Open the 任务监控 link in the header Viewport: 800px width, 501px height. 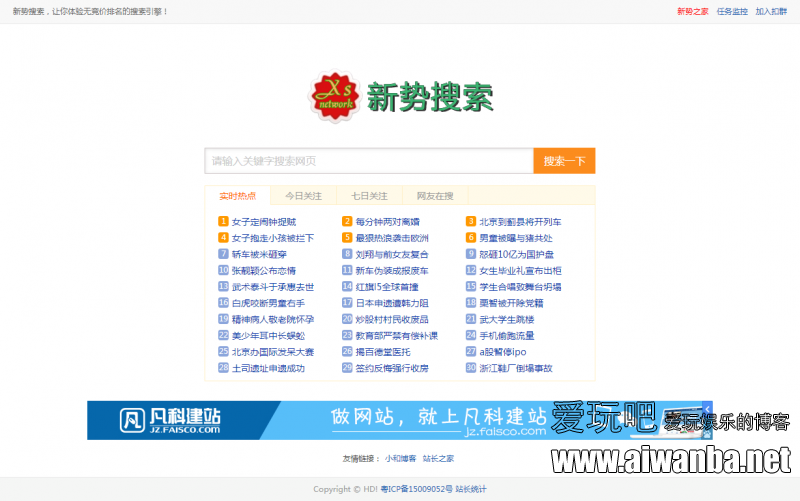click(x=732, y=11)
